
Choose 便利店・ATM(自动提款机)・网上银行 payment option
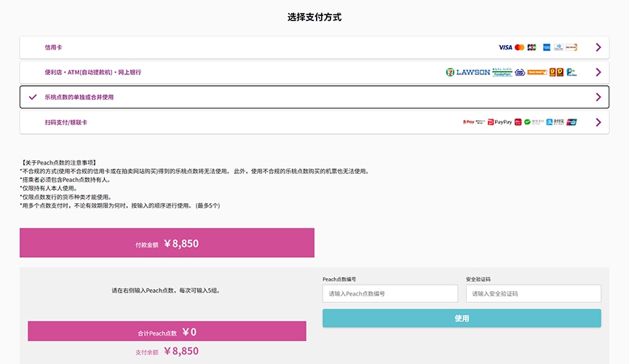pos(92,72)
